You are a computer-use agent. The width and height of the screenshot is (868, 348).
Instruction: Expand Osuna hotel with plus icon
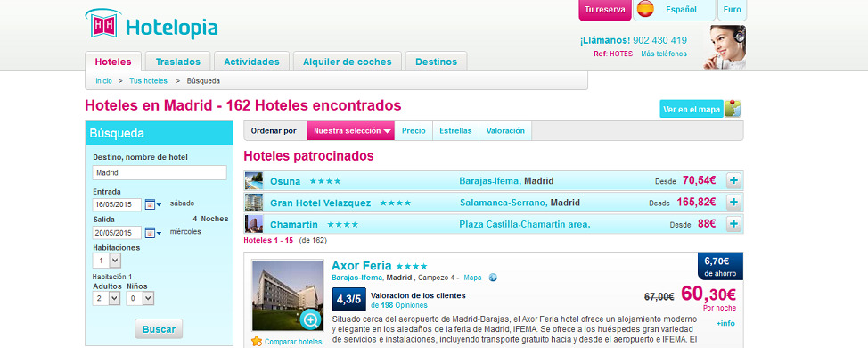[733, 180]
